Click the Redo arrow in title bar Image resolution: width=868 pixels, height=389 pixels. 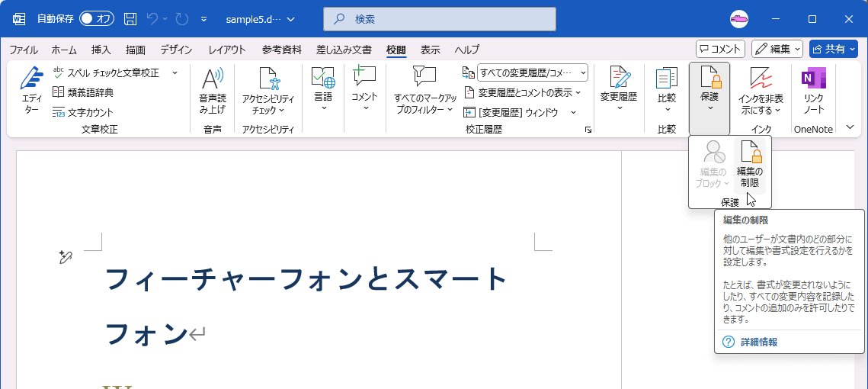click(181, 19)
